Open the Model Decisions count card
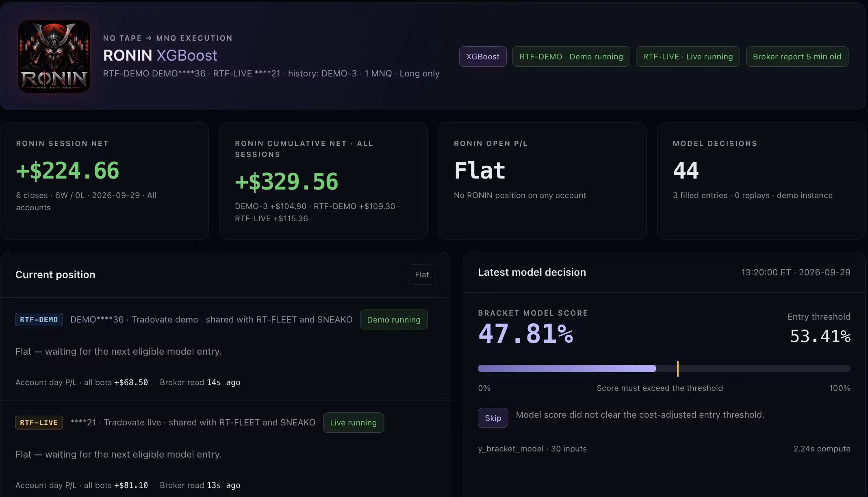 click(x=761, y=181)
